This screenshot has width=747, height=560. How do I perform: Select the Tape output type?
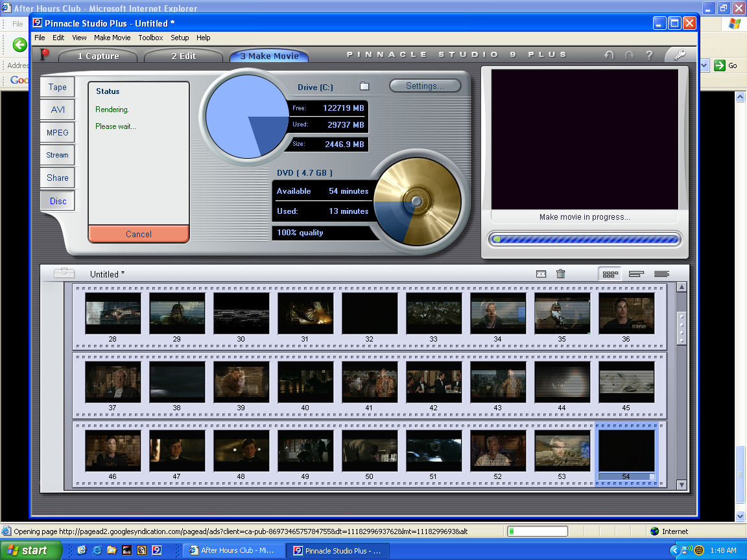click(58, 87)
